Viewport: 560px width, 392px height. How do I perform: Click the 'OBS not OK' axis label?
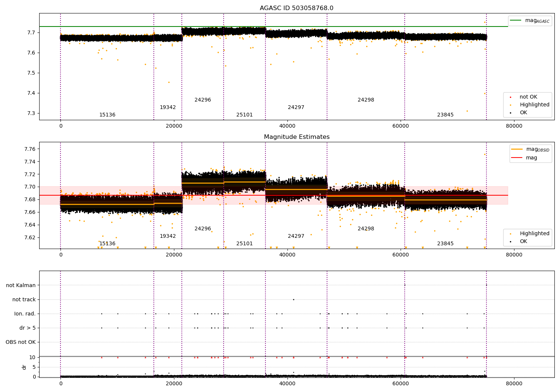click(x=21, y=342)
